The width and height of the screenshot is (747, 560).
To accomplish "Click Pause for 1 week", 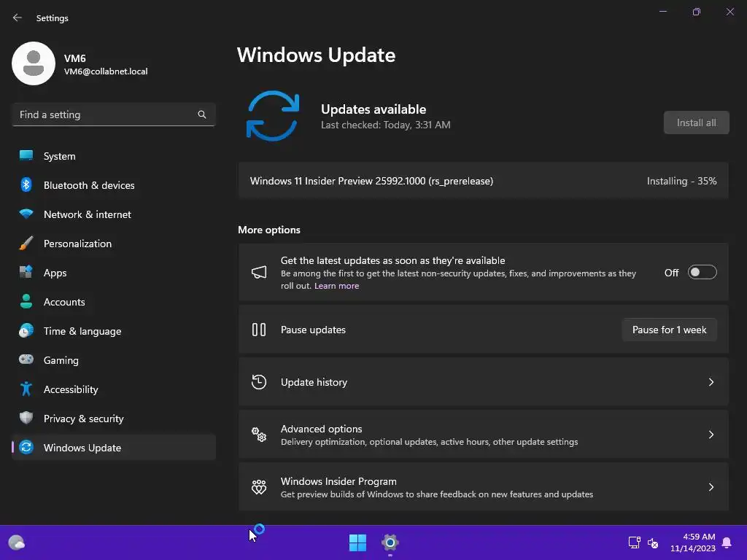I will (669, 330).
